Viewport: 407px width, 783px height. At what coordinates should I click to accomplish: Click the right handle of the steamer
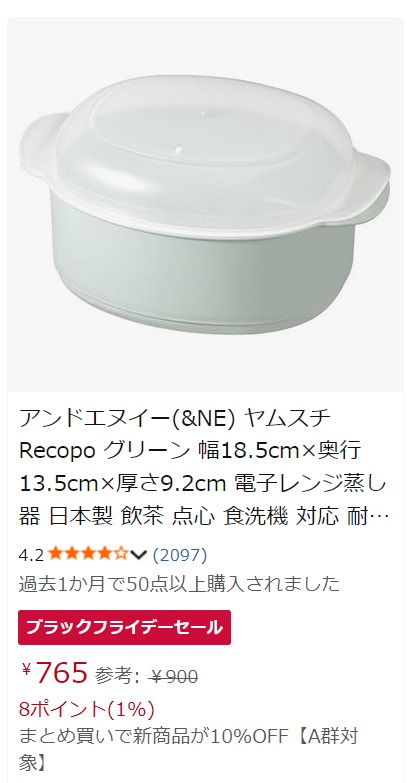(x=370, y=185)
